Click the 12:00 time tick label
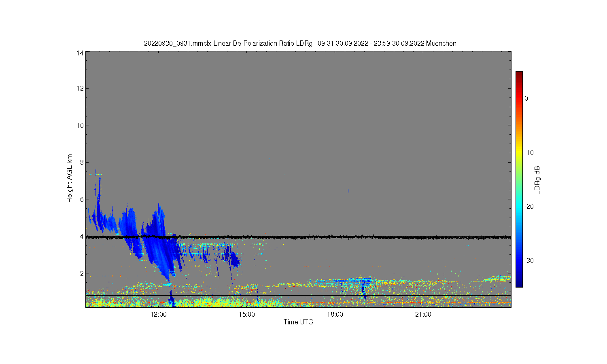This screenshot has width=607, height=364. (x=159, y=315)
